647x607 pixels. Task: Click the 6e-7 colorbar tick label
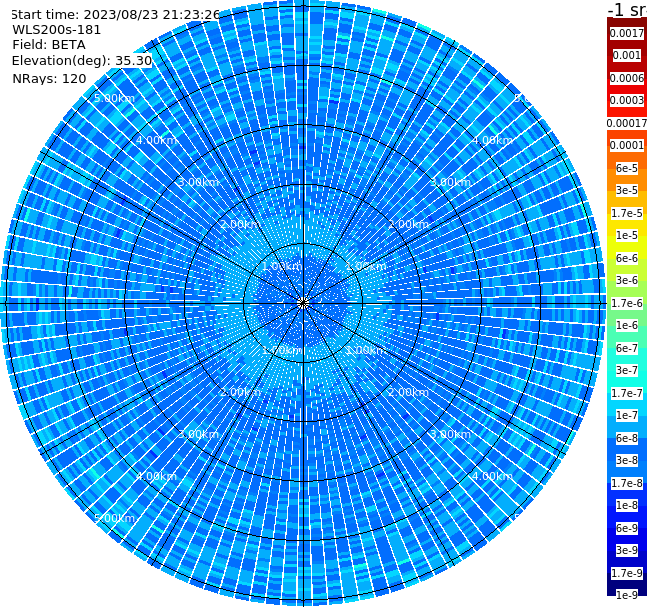(627, 348)
